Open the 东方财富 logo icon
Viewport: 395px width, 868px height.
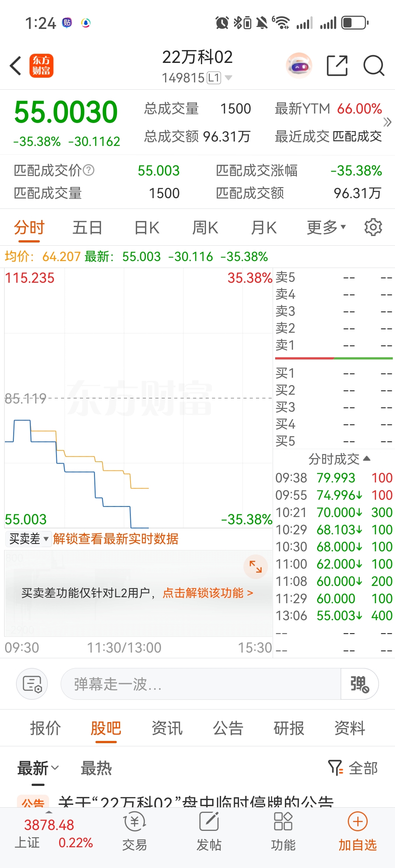(x=41, y=66)
